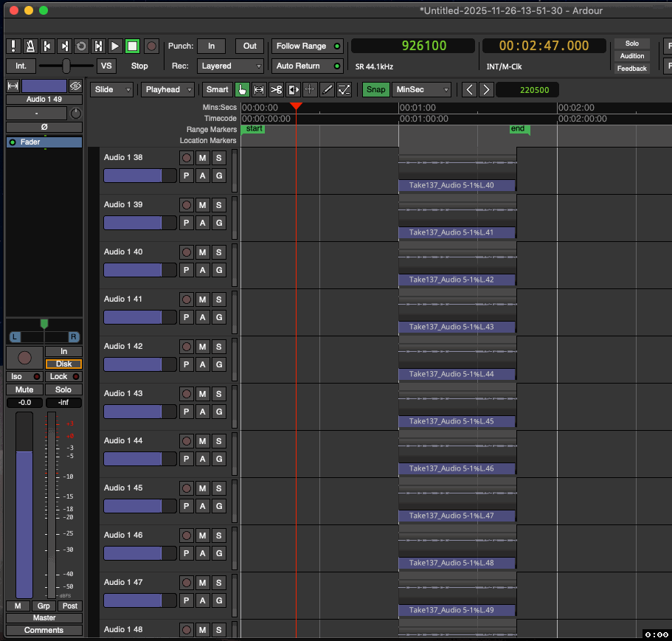The image size is (672, 641).
Task: Select the Grab hand tool
Action: [x=242, y=90]
